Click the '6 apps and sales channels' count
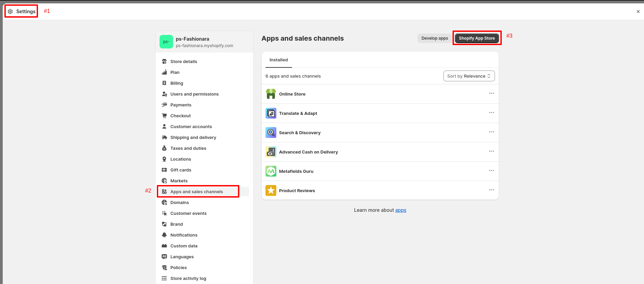 click(293, 76)
